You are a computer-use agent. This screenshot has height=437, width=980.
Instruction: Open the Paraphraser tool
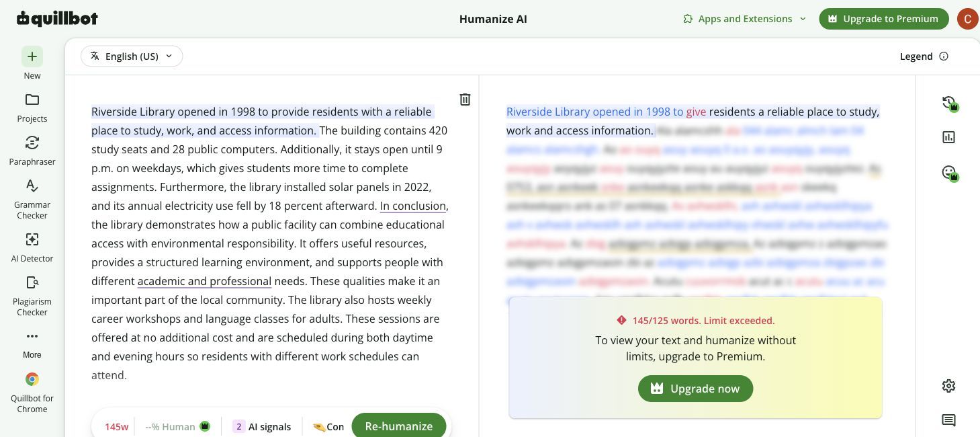[32, 151]
